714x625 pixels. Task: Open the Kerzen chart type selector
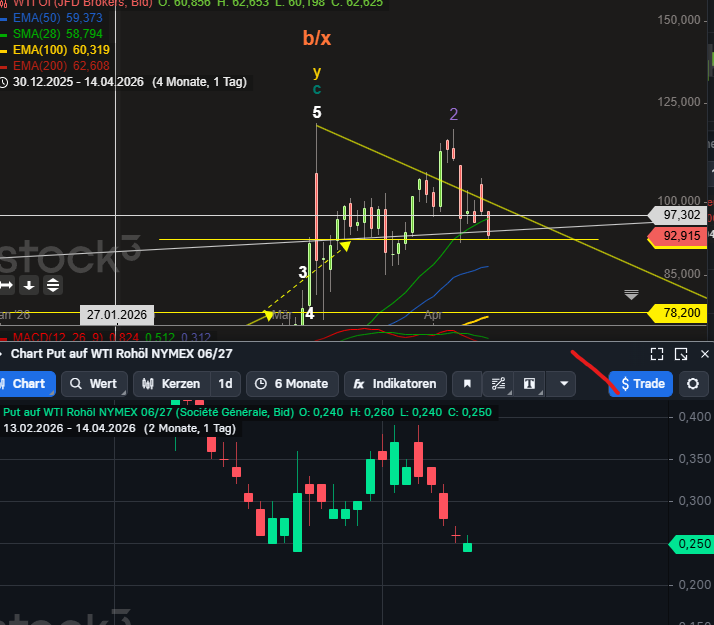[x=171, y=384]
